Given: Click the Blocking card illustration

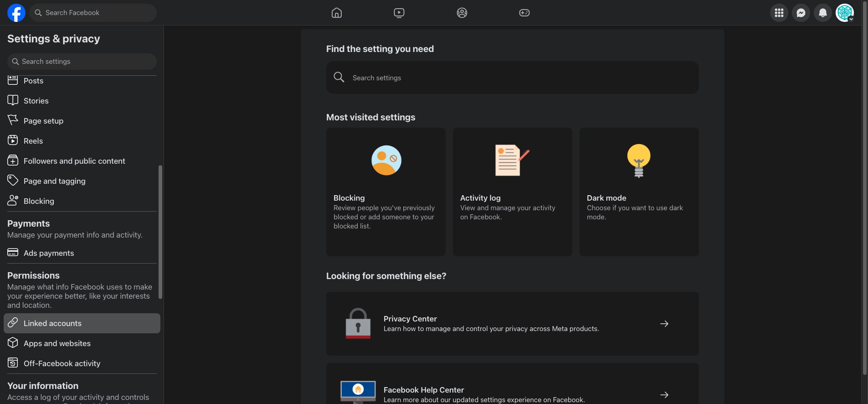Looking at the screenshot, I should pos(386,161).
